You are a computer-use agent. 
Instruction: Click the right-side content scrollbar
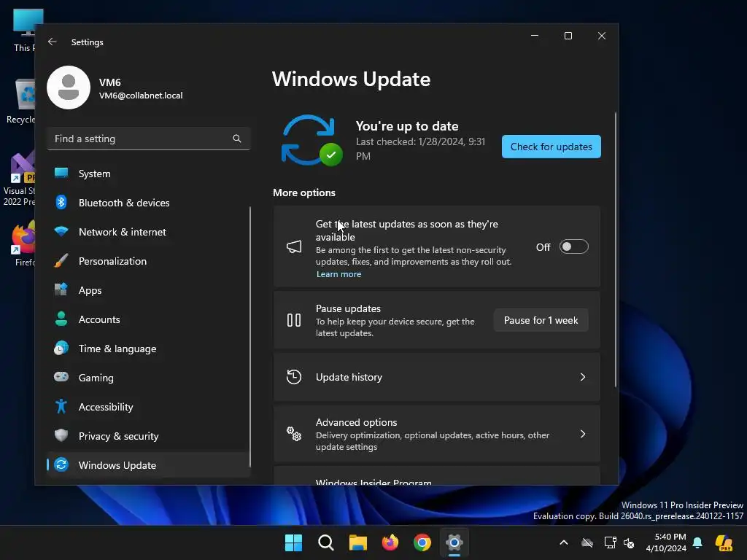(616, 249)
